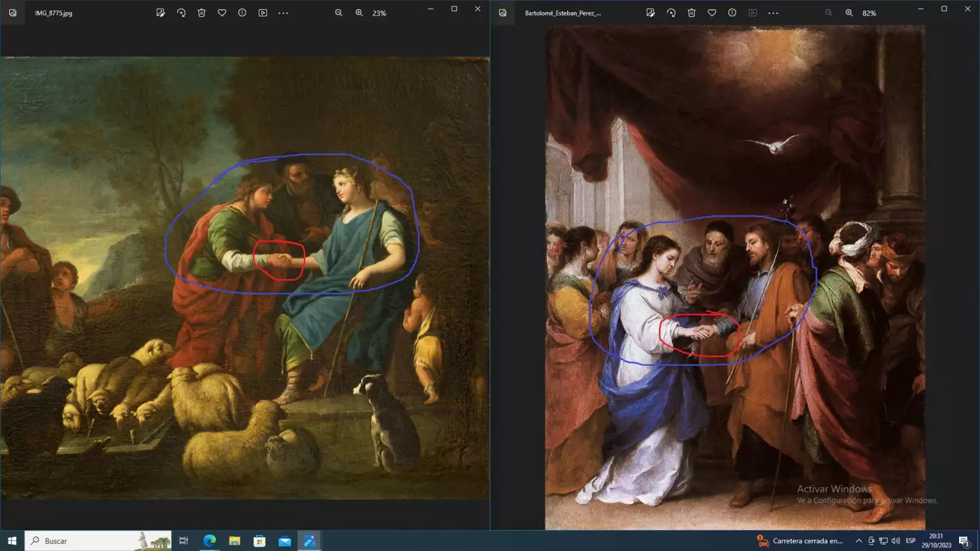The height and width of the screenshot is (551, 980).
Task: Open the notification center
Action: click(964, 541)
